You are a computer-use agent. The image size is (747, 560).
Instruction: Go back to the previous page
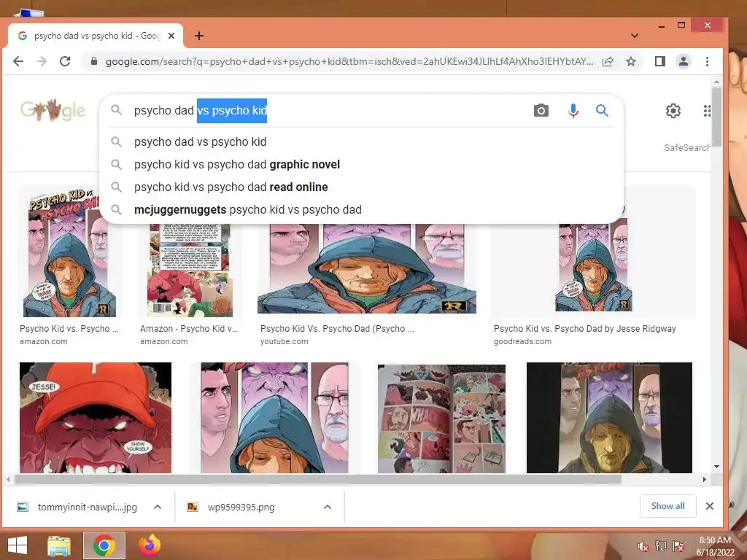18,61
